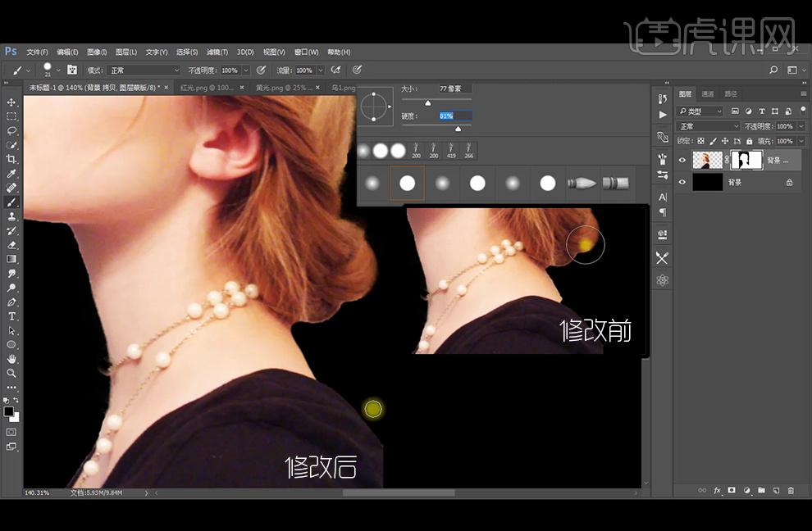The height and width of the screenshot is (531, 812).
Task: Open the brush 模式 blend mode dropdown
Action: pyautogui.click(x=145, y=70)
